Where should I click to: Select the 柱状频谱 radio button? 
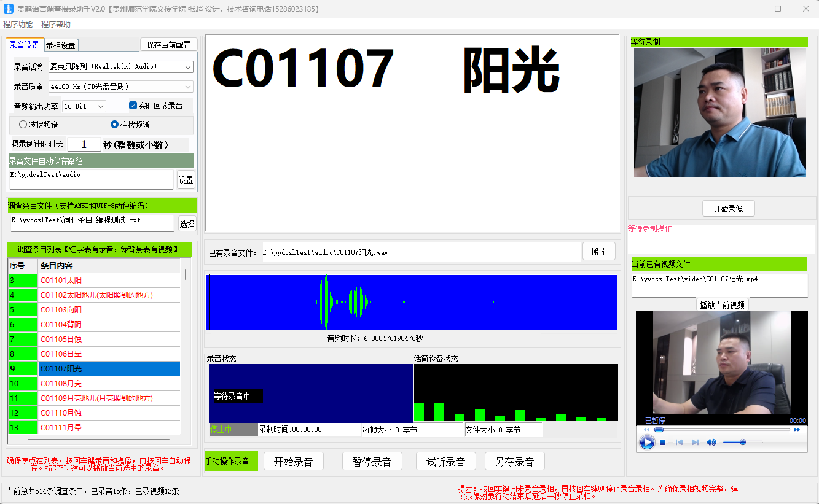click(x=114, y=125)
